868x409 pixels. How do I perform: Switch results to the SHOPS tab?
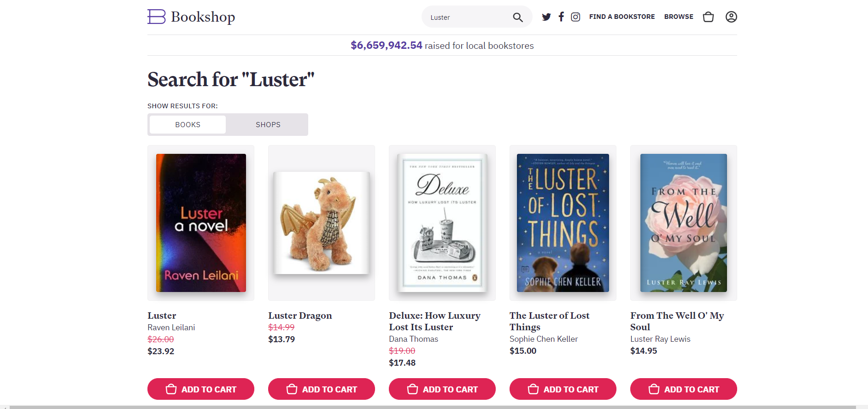[x=268, y=124]
